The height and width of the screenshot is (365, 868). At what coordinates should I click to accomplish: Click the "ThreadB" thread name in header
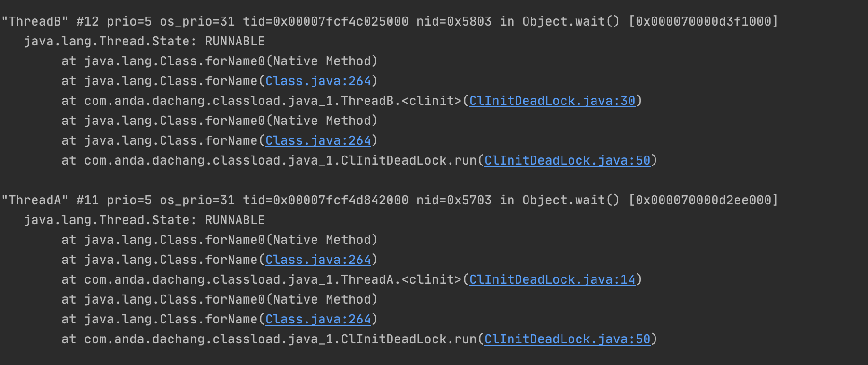pyautogui.click(x=35, y=21)
